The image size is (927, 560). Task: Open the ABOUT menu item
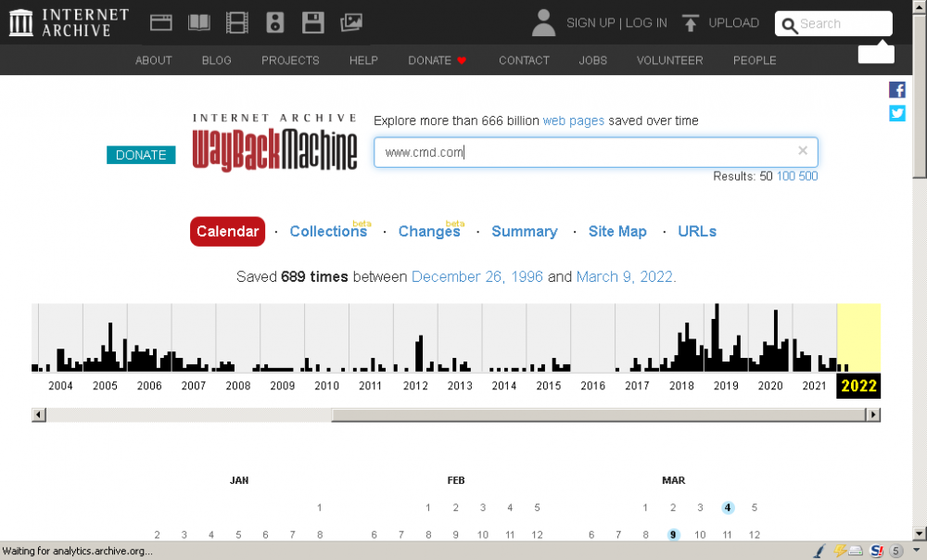[154, 60]
